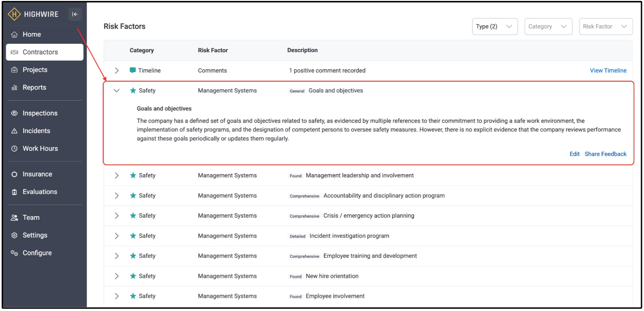
Task: Click the Home house icon
Action: tap(14, 35)
